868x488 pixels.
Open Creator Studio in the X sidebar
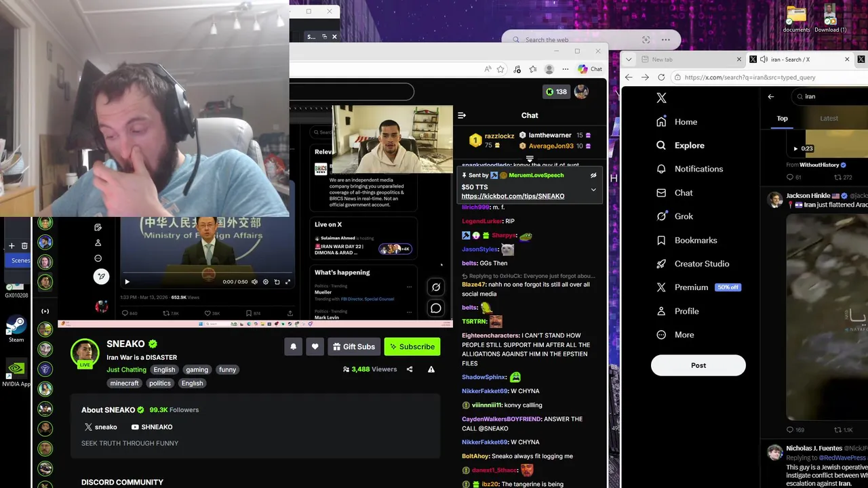click(692, 264)
